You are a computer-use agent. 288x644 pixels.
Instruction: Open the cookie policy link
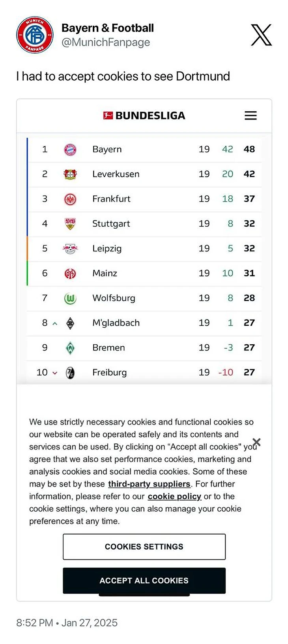pyautogui.click(x=174, y=496)
